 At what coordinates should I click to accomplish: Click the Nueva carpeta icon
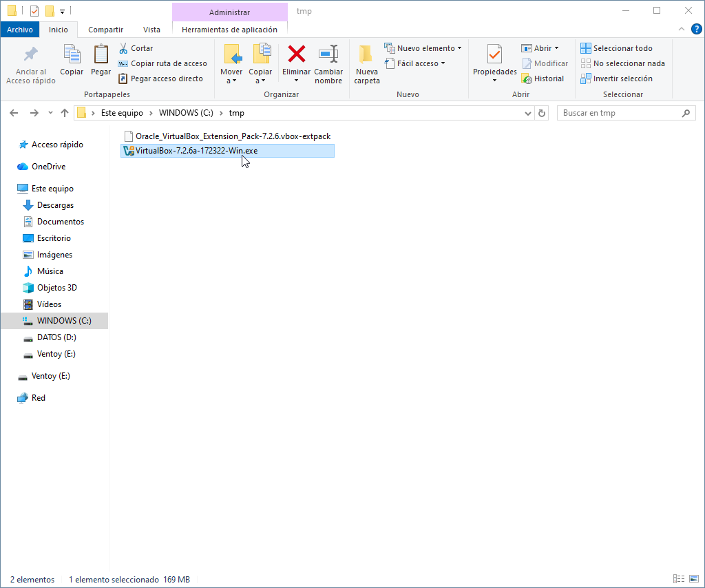366,54
